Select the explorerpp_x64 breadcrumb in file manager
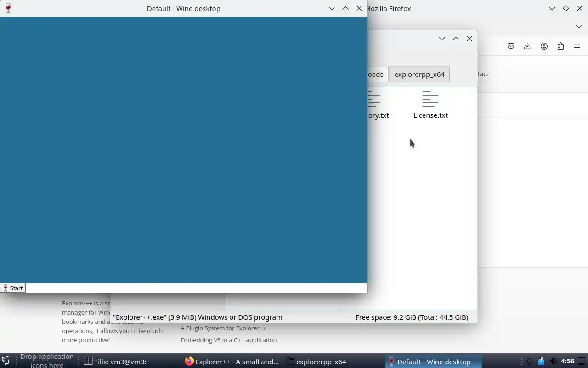The height and width of the screenshot is (368, 588). [x=419, y=74]
